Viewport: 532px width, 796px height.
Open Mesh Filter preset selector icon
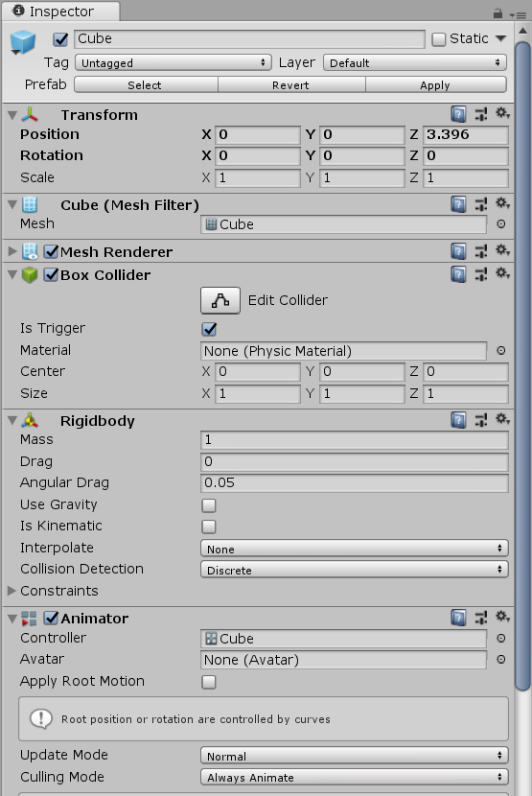(481, 204)
